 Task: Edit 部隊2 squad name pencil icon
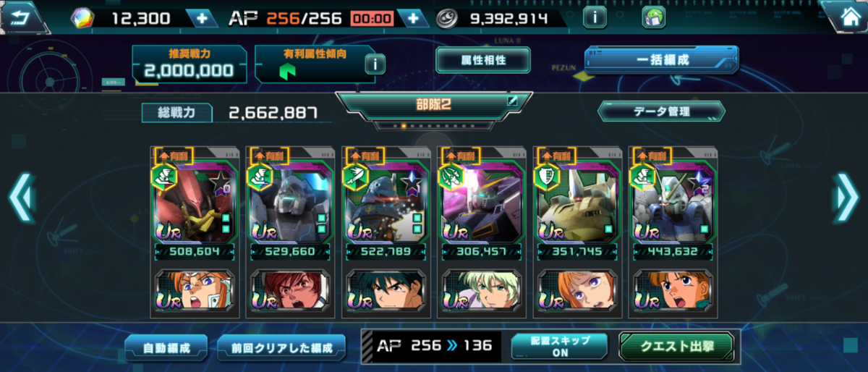tap(512, 101)
